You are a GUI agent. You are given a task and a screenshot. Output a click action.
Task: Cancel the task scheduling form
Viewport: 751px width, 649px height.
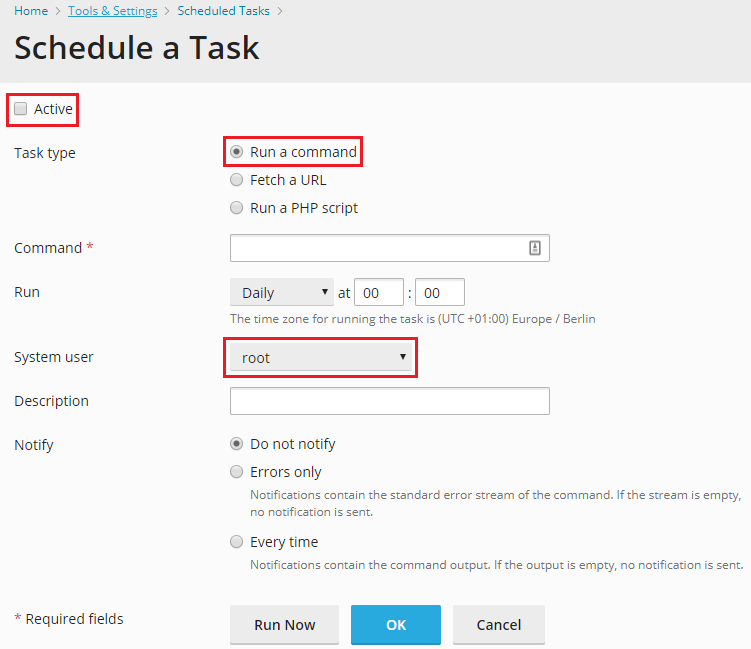(498, 625)
